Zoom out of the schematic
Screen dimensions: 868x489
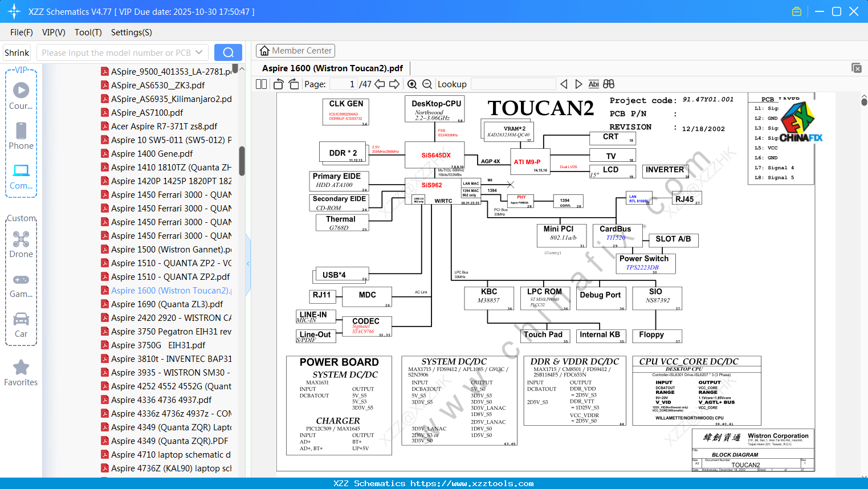coord(427,84)
